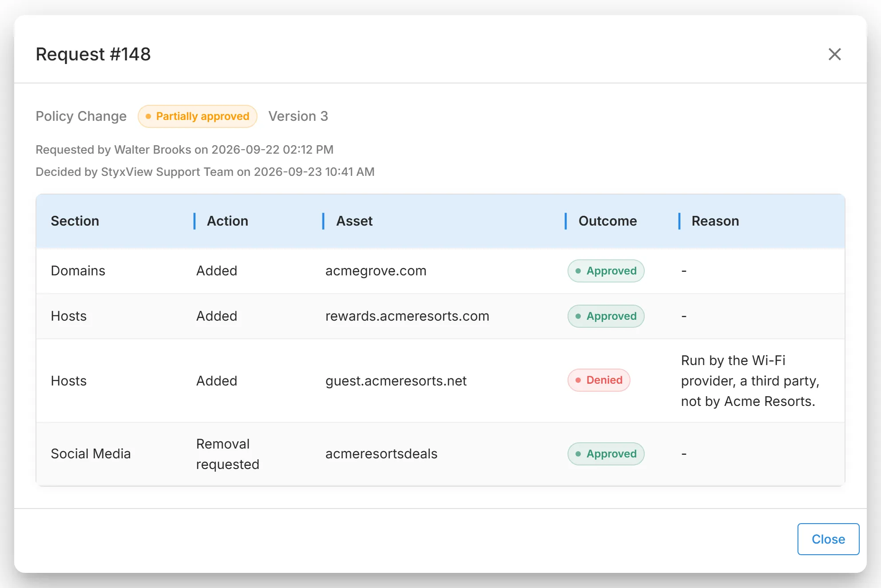Image resolution: width=881 pixels, height=588 pixels.
Task: Select the guest.acmeresorts.net asset cell
Action: pos(396,381)
